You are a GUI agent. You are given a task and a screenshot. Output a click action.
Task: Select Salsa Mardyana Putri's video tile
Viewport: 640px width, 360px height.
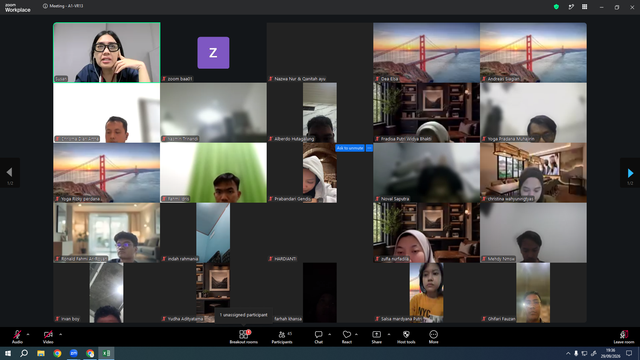426,293
